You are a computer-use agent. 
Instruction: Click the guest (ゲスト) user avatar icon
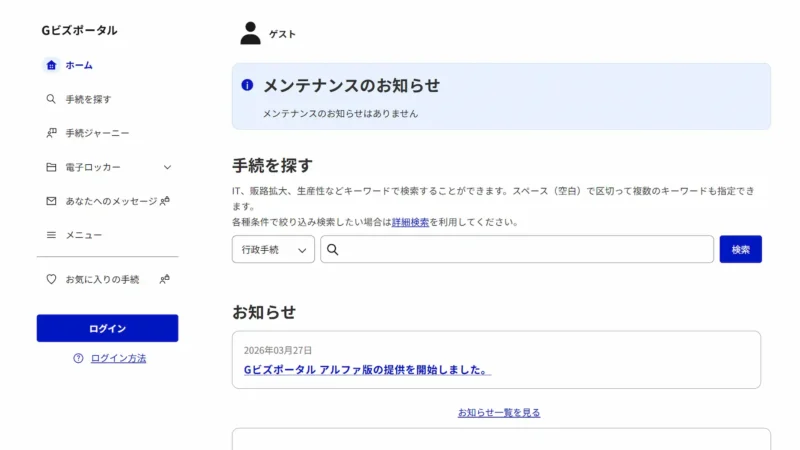pyautogui.click(x=250, y=33)
